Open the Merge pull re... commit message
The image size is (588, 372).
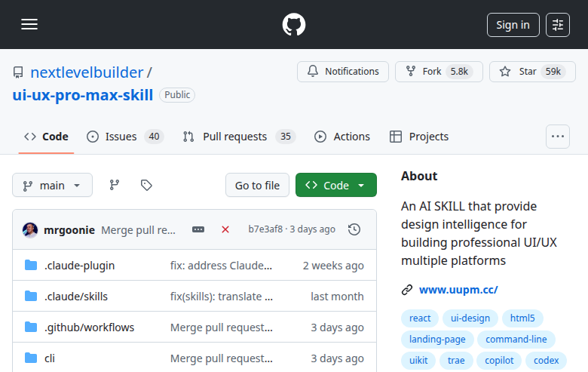139,229
